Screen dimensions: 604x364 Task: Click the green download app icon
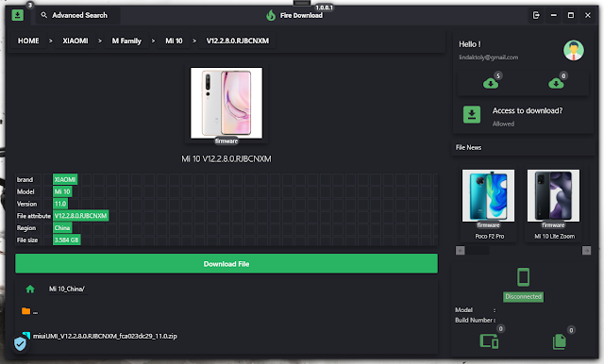click(18, 15)
